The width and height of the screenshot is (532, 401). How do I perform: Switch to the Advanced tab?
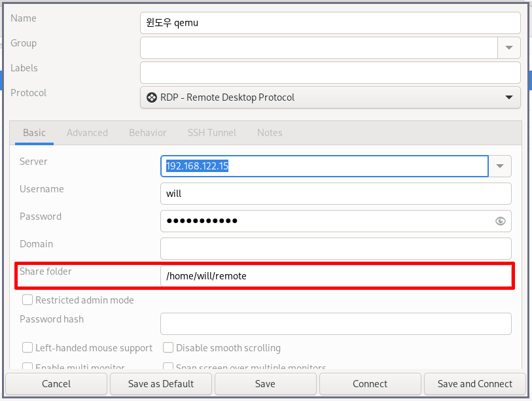point(87,133)
